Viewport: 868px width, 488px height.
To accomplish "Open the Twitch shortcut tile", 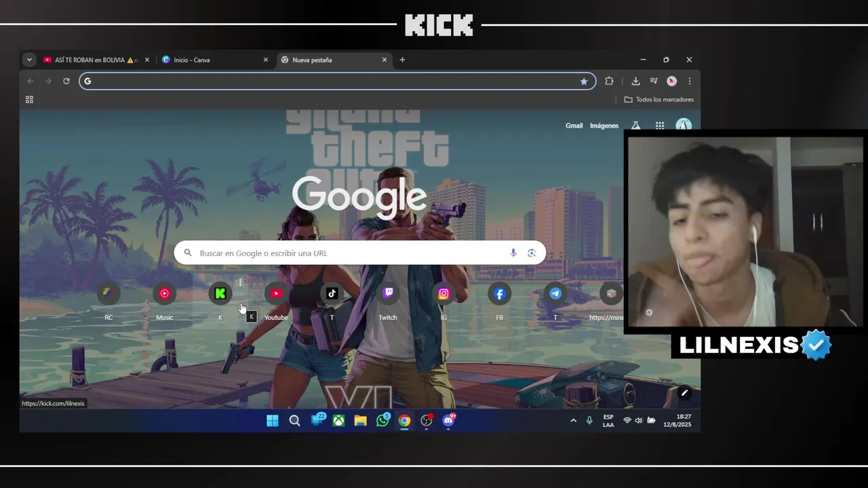I will click(388, 293).
